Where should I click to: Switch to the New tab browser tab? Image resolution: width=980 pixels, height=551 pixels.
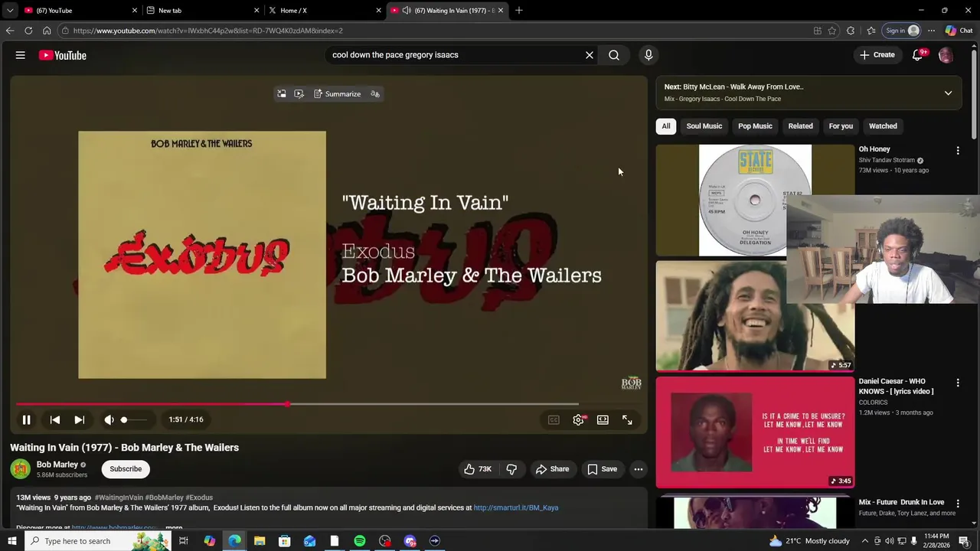click(203, 10)
